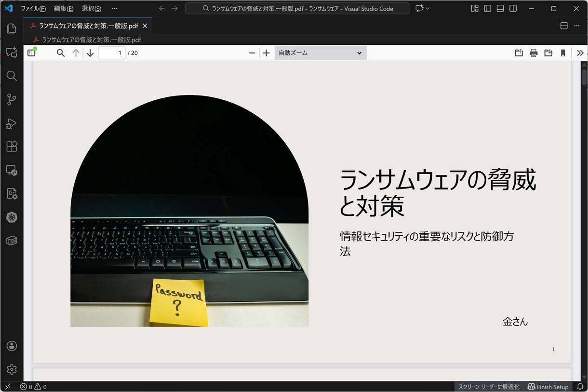Navigate back with the arrow button

click(x=162, y=9)
